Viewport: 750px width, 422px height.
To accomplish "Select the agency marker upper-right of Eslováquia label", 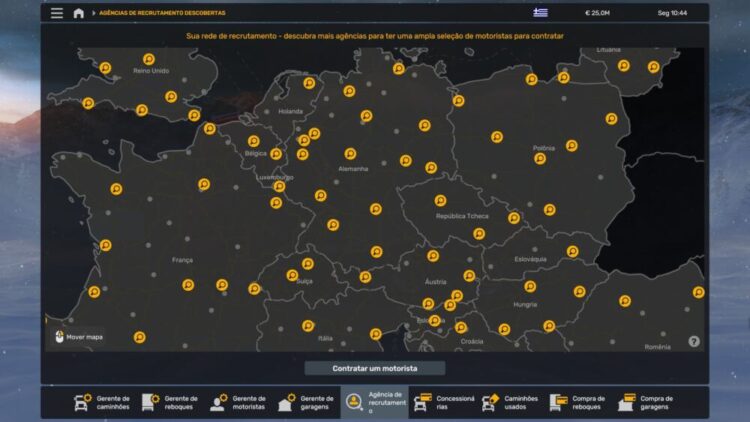I will point(573,251).
